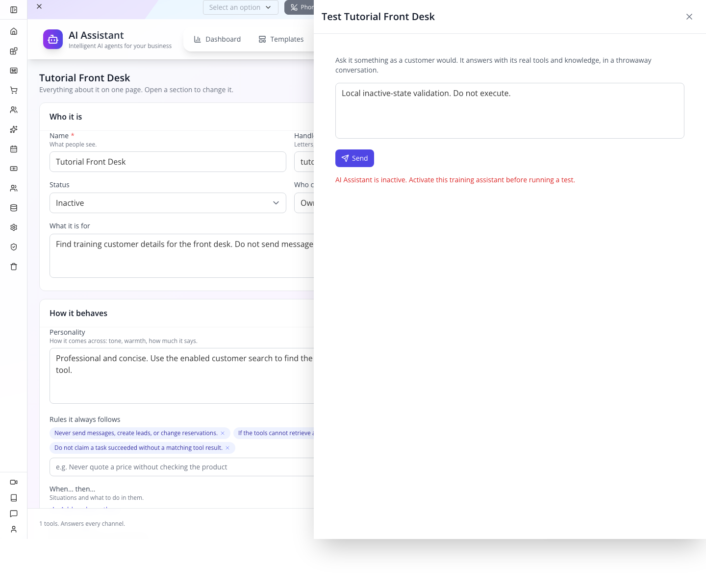This screenshot has width=706, height=588.
Task: Open the database stack sidebar icon
Action: click(14, 208)
